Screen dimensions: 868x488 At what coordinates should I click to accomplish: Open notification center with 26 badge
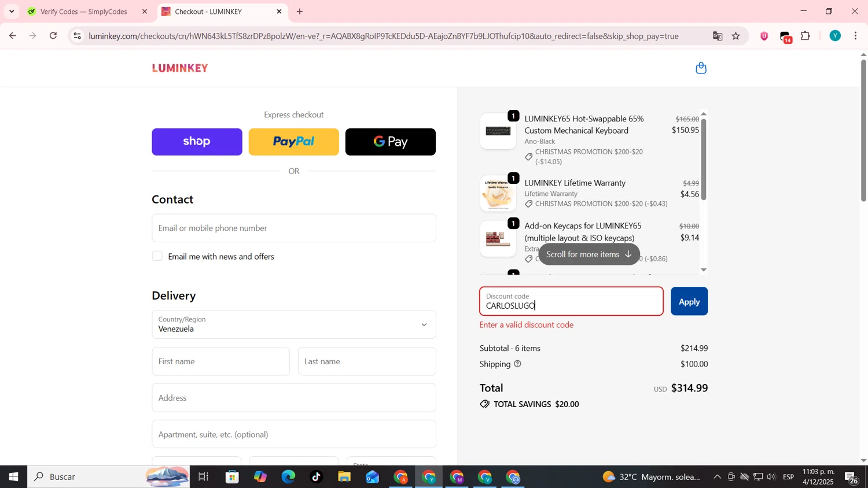point(852,478)
